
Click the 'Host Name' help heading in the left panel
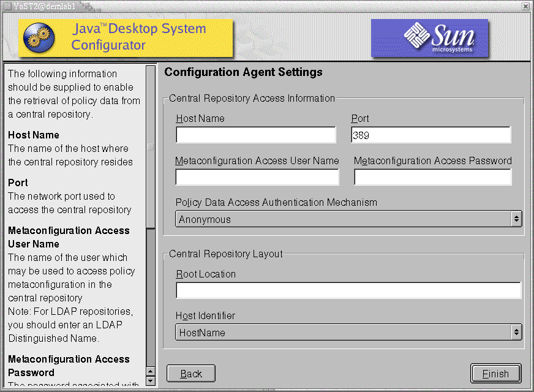33,135
